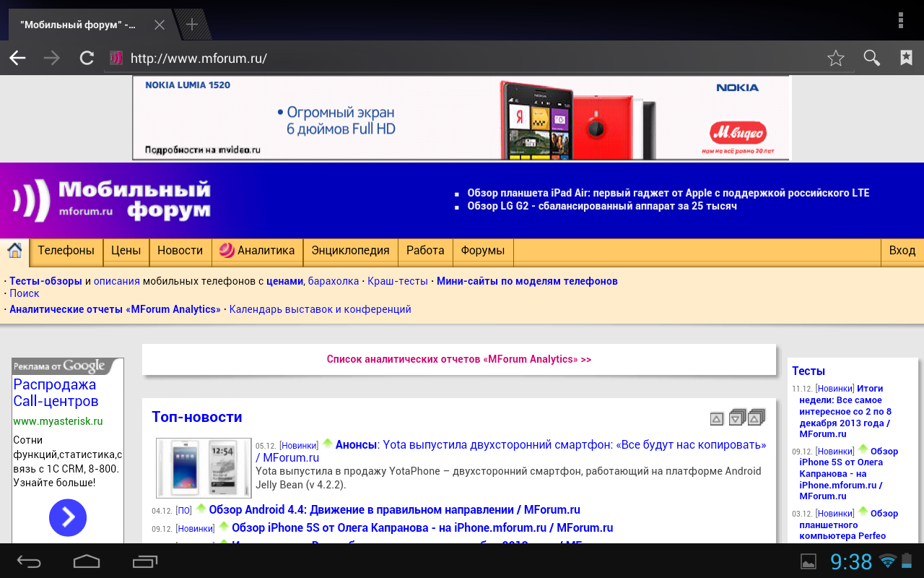
Task: Open the Новости menu
Action: (180, 251)
